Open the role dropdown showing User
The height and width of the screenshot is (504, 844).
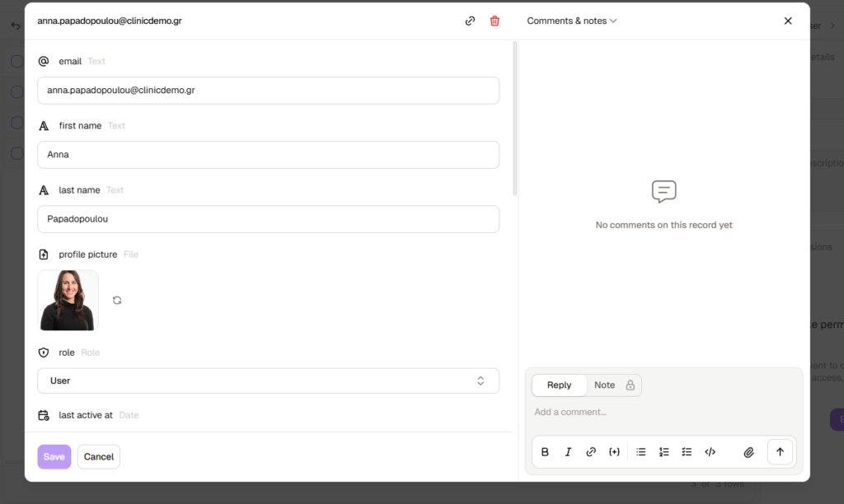point(268,380)
